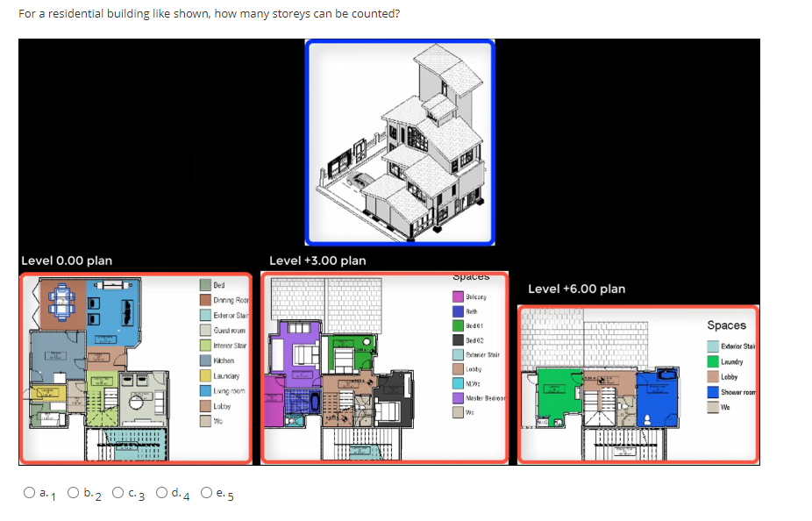The width and height of the screenshot is (812, 521).
Task: Select the Master Bedroom swatch in middle legend
Action: point(458,398)
